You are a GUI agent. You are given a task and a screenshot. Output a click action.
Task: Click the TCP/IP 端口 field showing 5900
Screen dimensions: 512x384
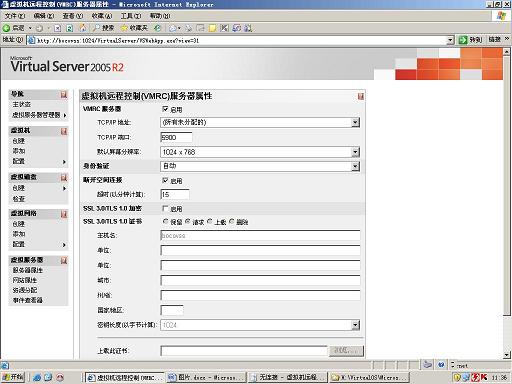[176, 137]
